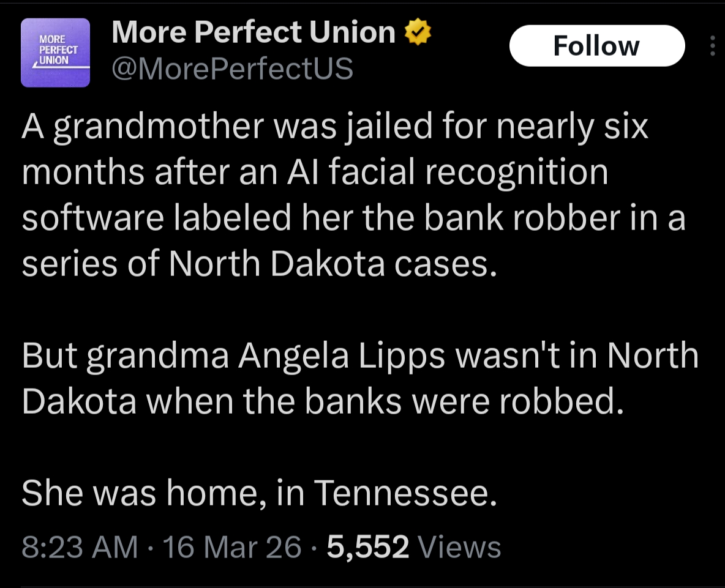Click the 8:23 AM timestamp

coord(80,546)
